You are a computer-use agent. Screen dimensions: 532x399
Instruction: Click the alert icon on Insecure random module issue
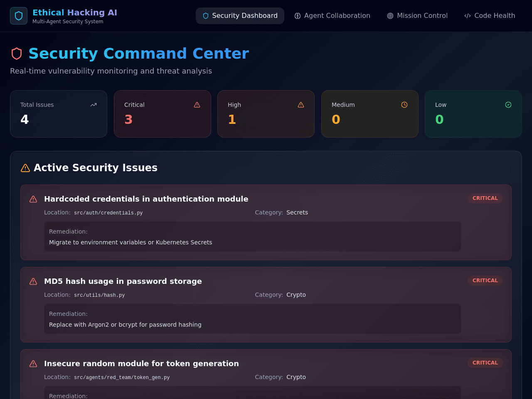point(33,364)
